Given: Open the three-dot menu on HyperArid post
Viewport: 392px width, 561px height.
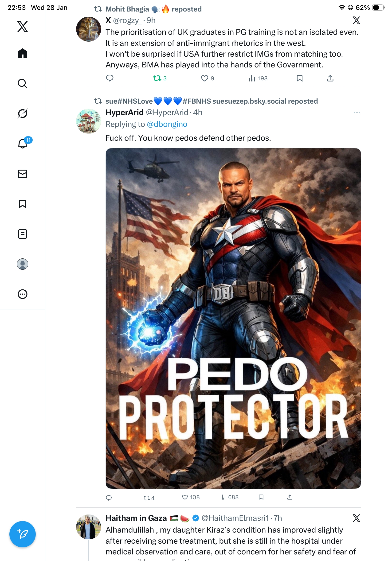Looking at the screenshot, I should click(x=357, y=112).
